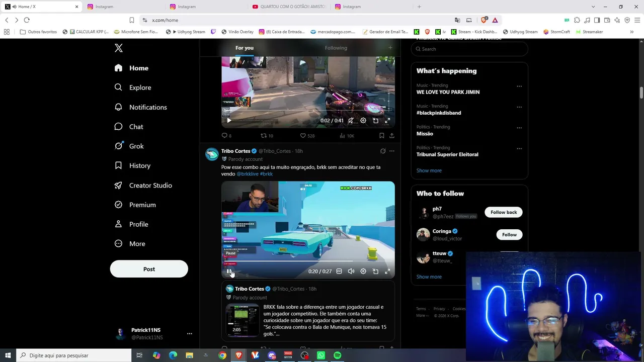
Task: Open Windows Start menu
Action: 8,355
